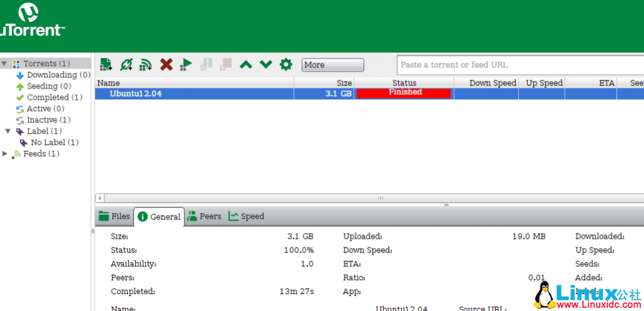
Task: Collapse the Label tree node arrow
Action: coord(8,131)
